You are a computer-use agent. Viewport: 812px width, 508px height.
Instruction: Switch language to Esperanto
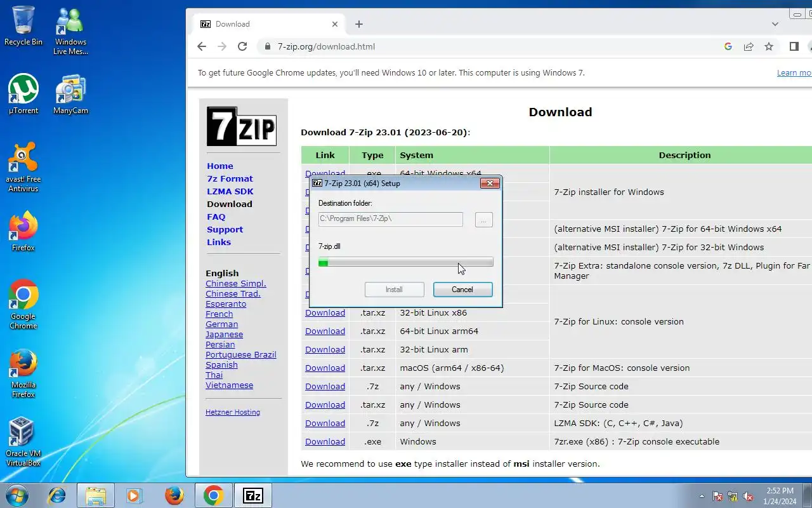(x=226, y=304)
